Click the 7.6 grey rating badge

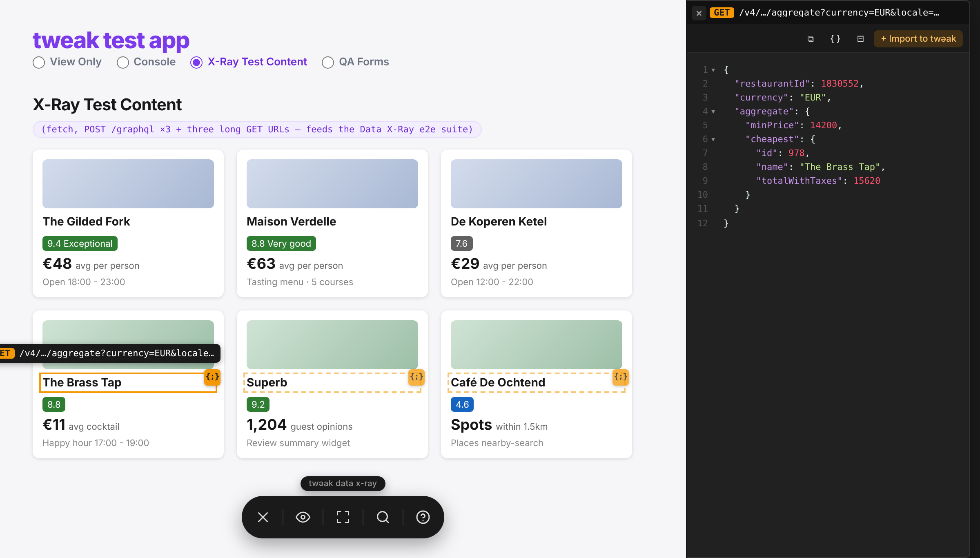click(462, 243)
